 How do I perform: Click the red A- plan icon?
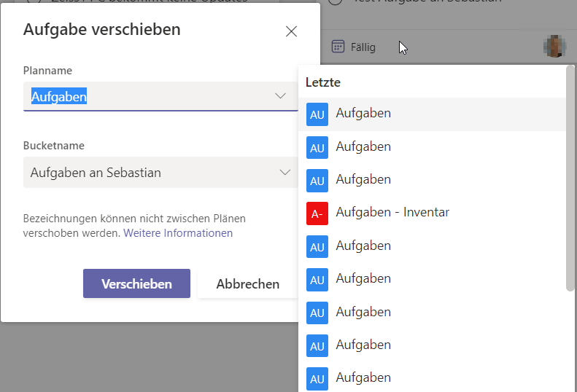[x=317, y=213]
